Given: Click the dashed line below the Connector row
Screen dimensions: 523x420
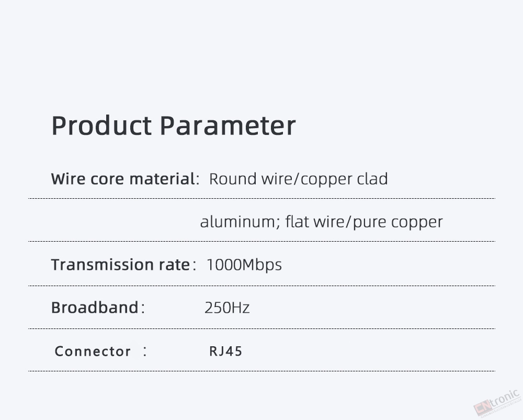Looking at the screenshot, I should 261,371.
